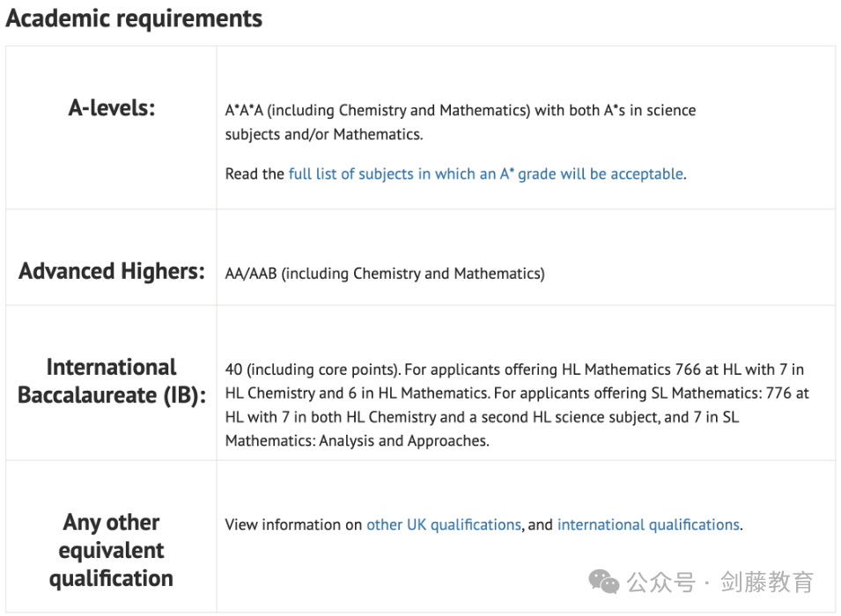Follow the other UK qualifications link
841x616 pixels.
tap(444, 524)
